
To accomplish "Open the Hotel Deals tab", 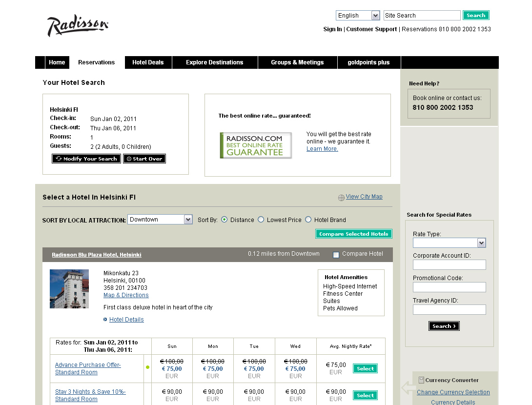I will click(148, 62).
